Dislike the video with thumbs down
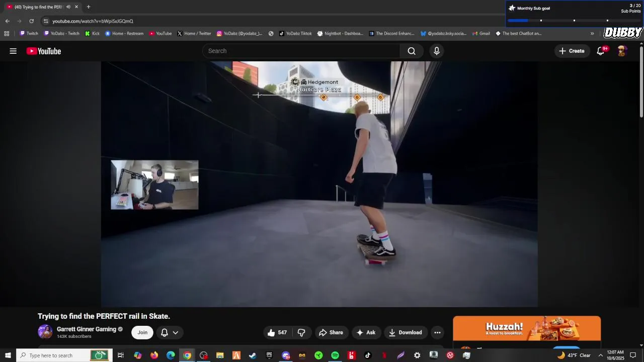Viewport: 644px width, 362px height. (x=301, y=332)
